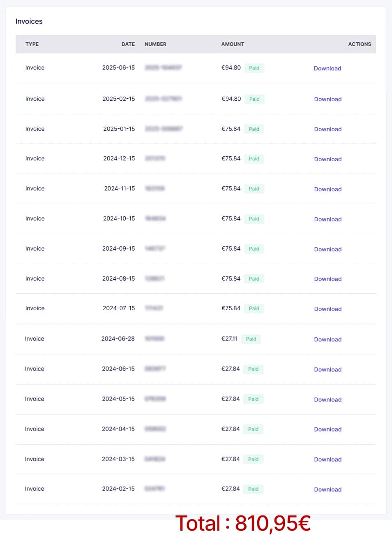Download the 2024-04-15 invoice
The width and height of the screenshot is (392, 550).
[x=327, y=429]
